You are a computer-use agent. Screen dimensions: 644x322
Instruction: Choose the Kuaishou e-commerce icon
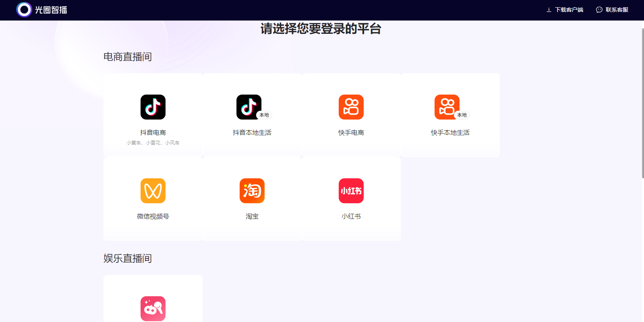tap(351, 107)
